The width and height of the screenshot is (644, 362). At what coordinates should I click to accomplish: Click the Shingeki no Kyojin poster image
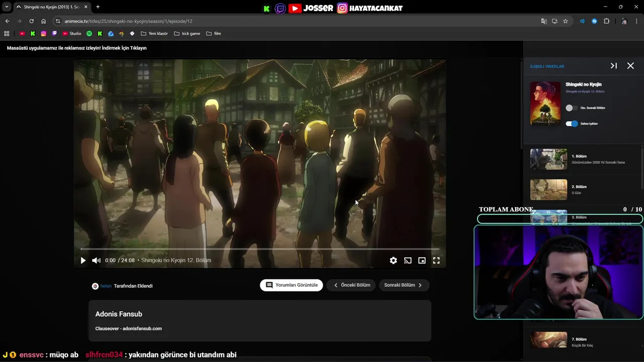point(545,103)
